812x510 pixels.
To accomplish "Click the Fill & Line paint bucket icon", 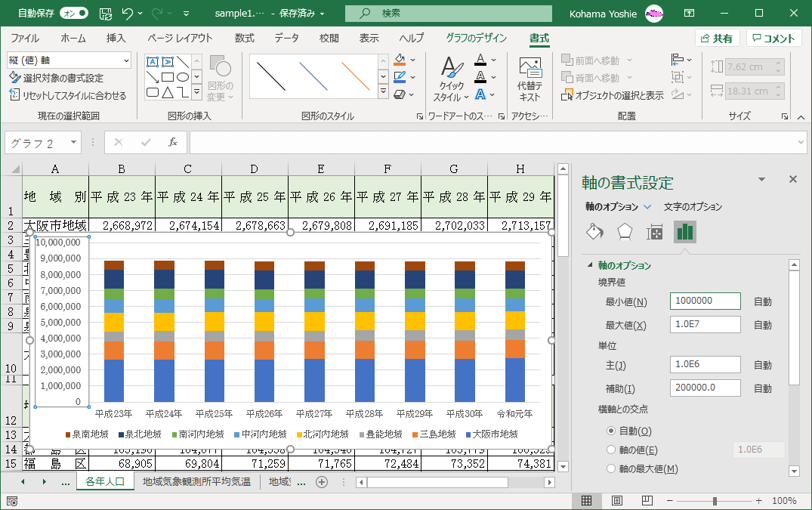I will pos(595,232).
